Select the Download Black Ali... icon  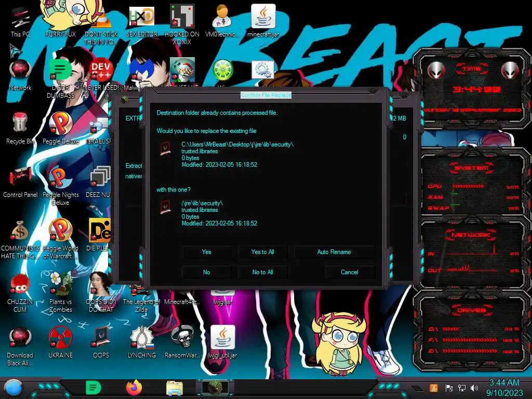[x=20, y=346]
